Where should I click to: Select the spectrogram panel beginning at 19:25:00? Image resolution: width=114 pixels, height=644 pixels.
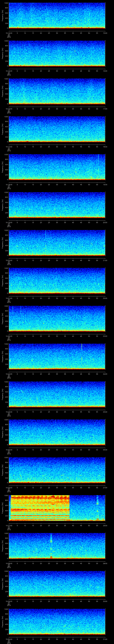pos(57,432)
